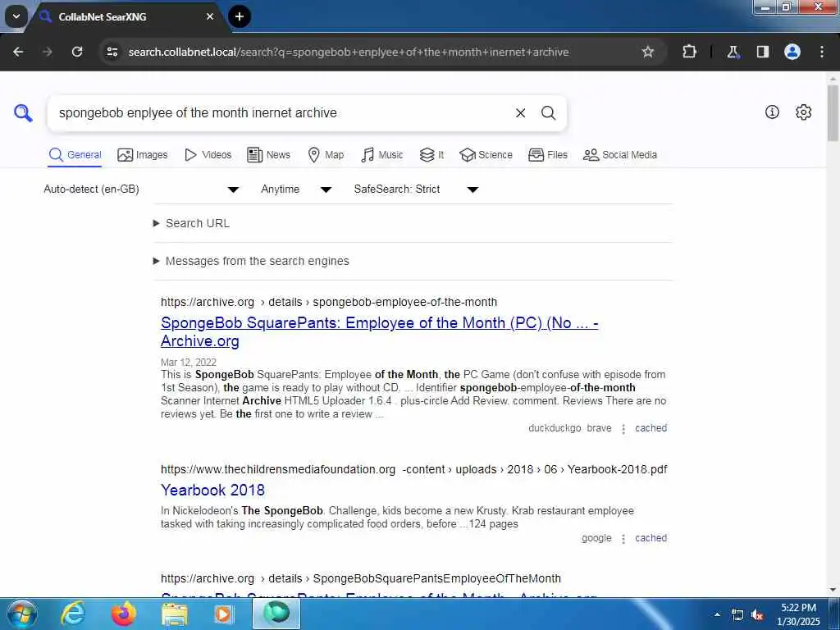Open cached version of Yearbook 2018 result

tap(651, 538)
